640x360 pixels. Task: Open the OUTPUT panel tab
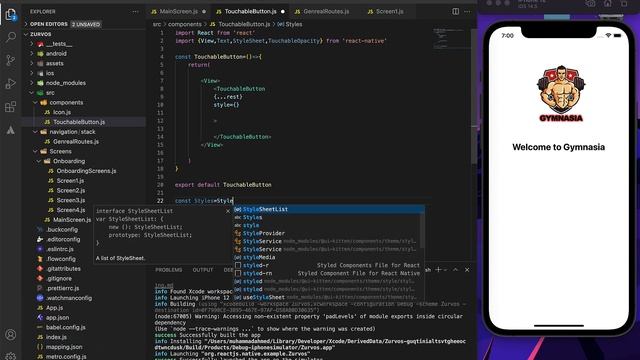[203, 270]
